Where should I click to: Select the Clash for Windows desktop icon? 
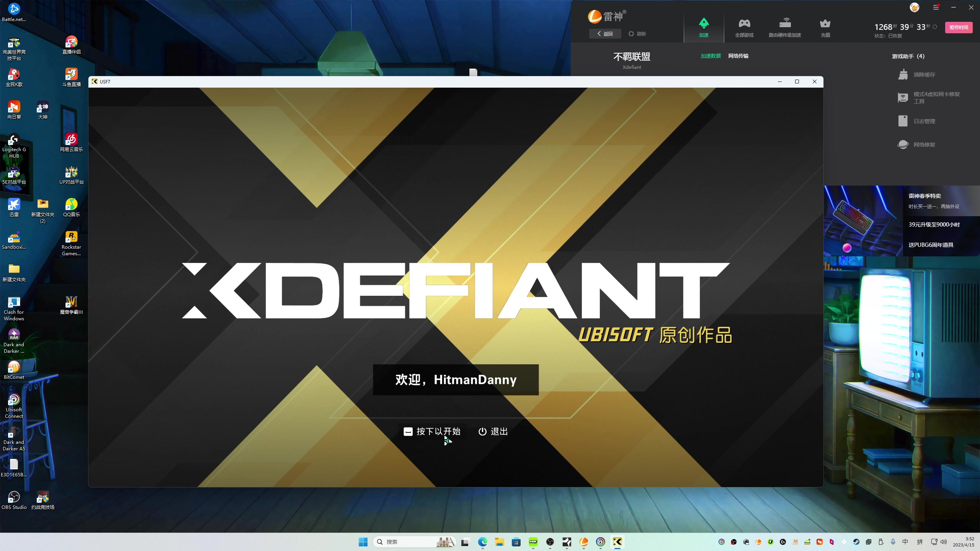pos(14,308)
